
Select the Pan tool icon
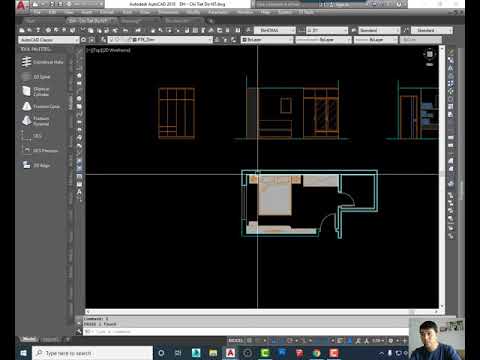pos(153,30)
